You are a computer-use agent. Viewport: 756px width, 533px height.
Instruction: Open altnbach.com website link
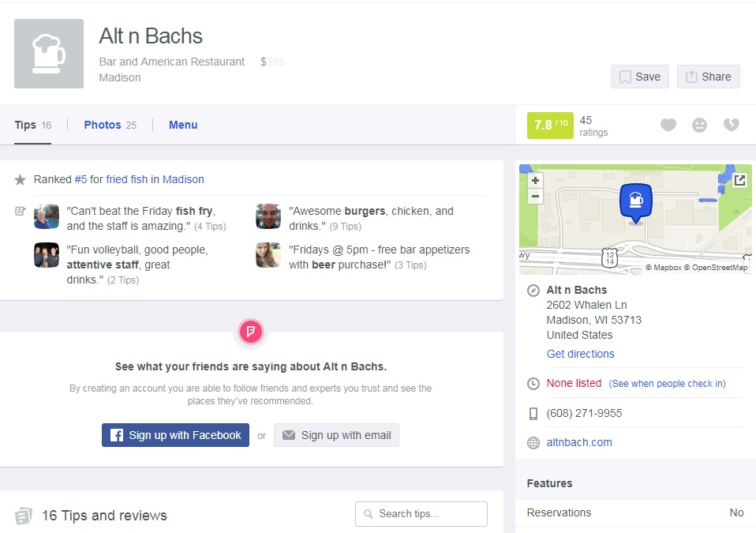click(579, 442)
